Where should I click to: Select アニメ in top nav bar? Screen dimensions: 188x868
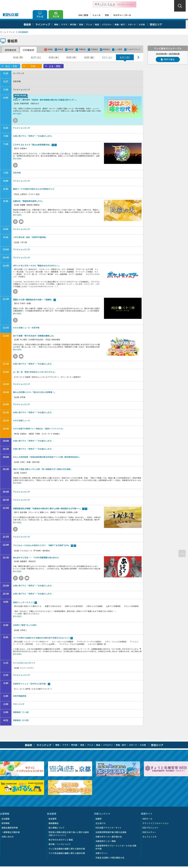tap(89, 25)
